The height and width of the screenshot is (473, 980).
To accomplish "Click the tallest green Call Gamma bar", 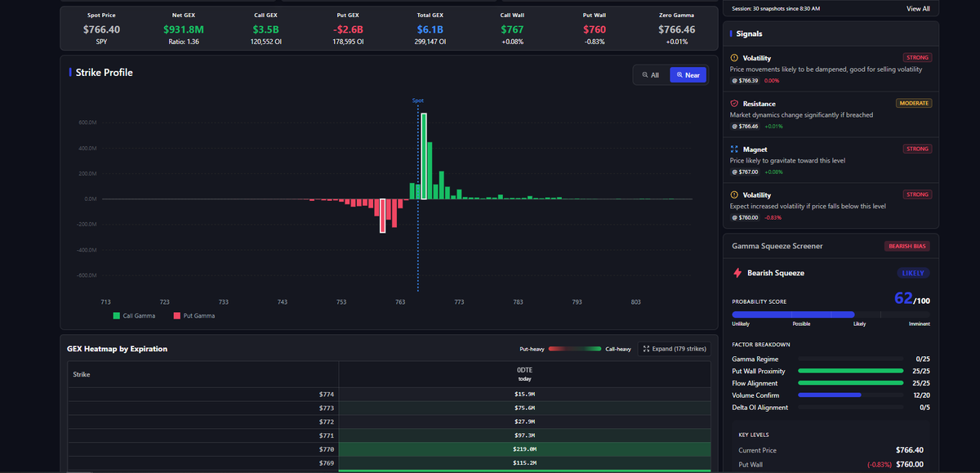I will pos(424,156).
